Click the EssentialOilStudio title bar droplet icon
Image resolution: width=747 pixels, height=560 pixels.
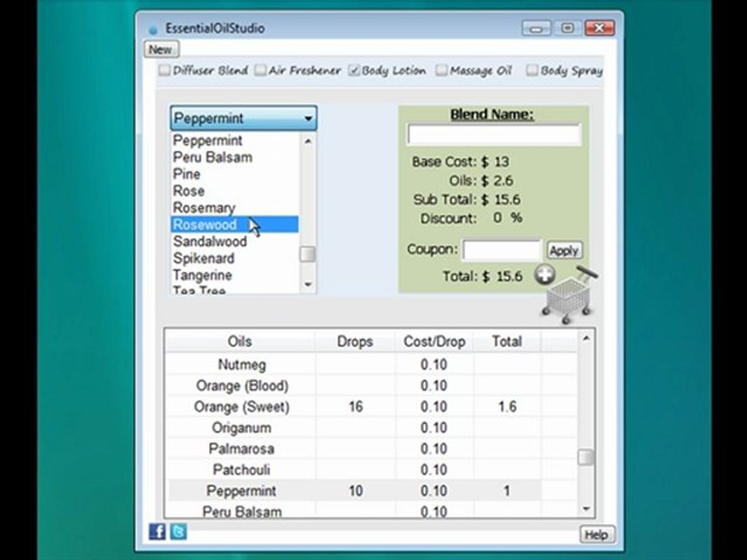pyautogui.click(x=153, y=30)
